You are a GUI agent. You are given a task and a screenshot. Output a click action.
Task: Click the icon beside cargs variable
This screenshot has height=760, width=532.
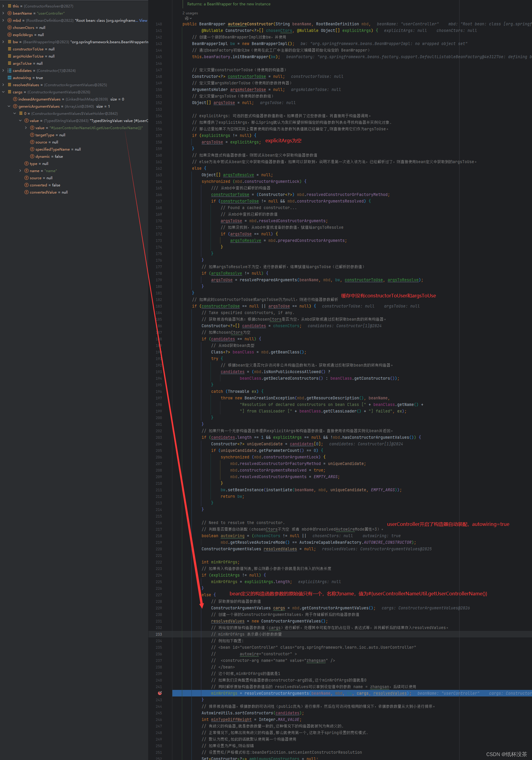coord(10,92)
